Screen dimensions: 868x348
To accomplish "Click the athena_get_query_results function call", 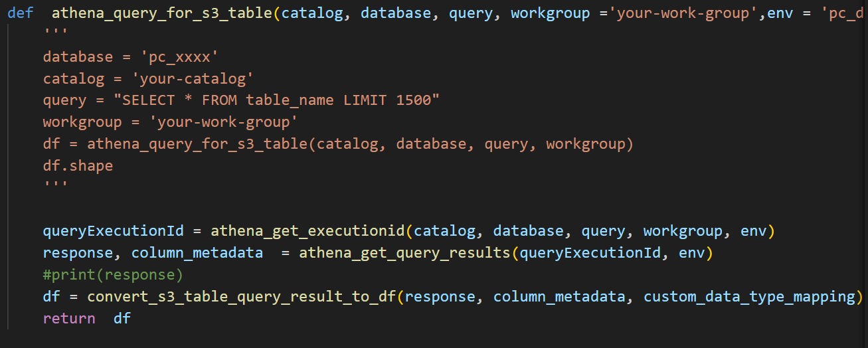I will tap(405, 253).
